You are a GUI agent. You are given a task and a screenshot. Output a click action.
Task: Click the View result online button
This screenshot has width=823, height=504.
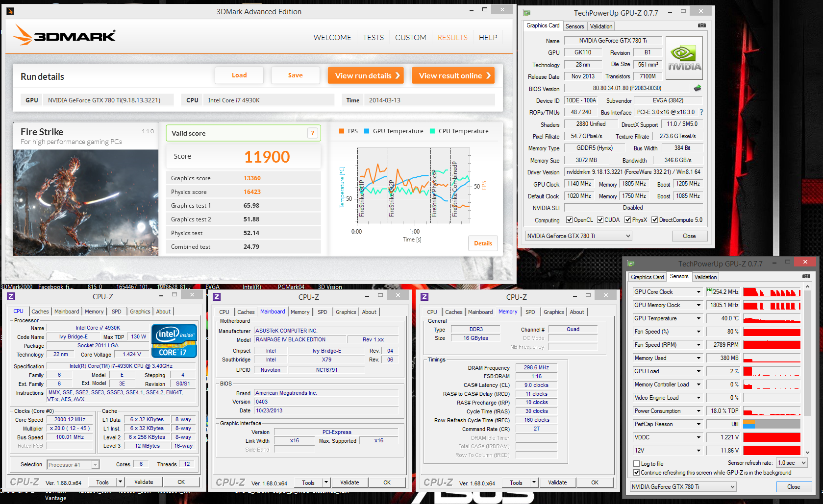coord(453,75)
